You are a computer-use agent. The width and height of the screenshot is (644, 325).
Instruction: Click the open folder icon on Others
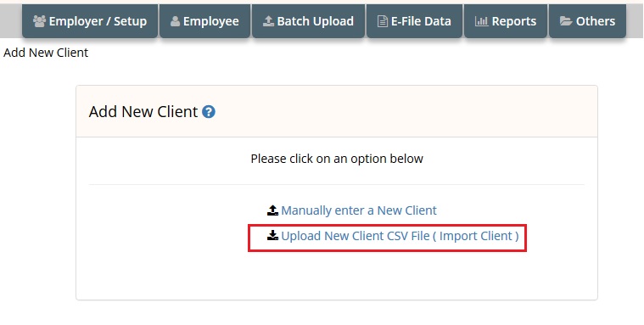pos(566,21)
